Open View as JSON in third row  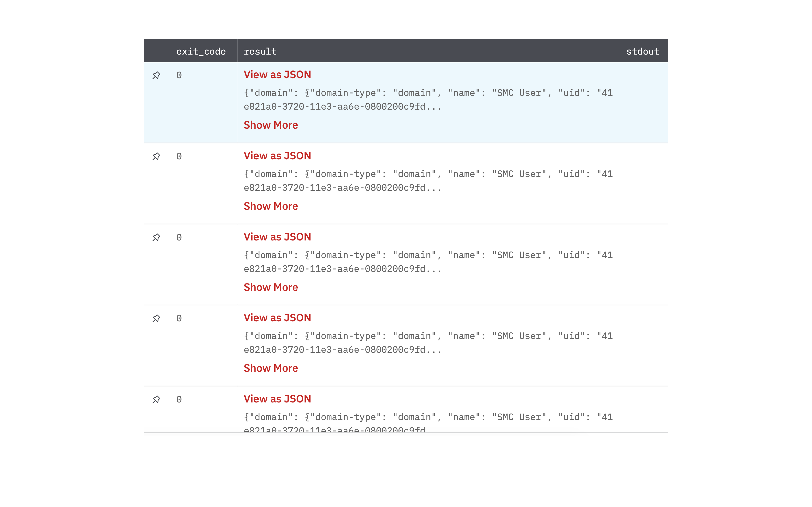[277, 237]
